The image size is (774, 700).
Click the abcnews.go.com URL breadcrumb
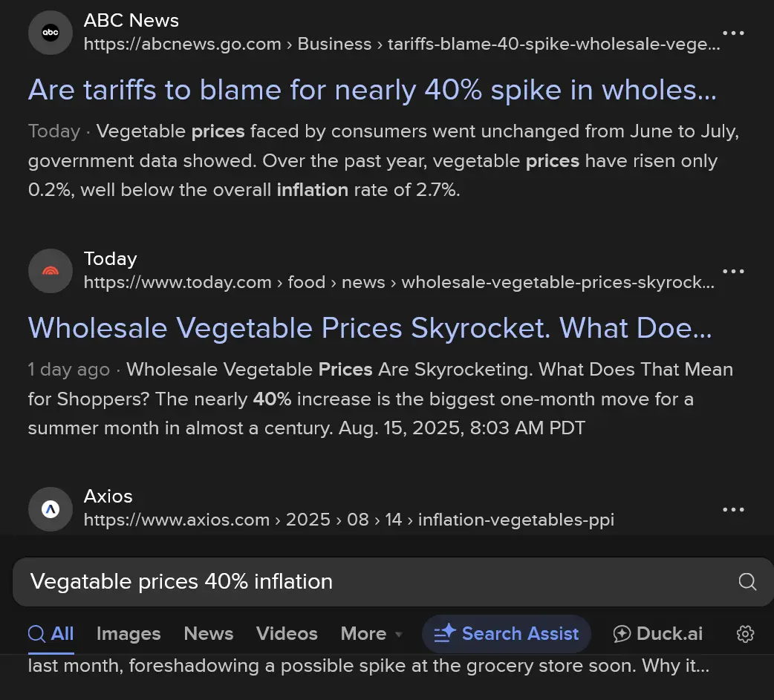tap(401, 45)
